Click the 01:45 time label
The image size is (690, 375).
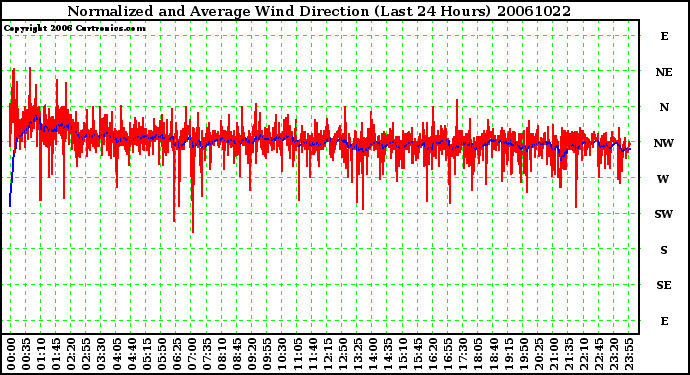tap(56, 354)
